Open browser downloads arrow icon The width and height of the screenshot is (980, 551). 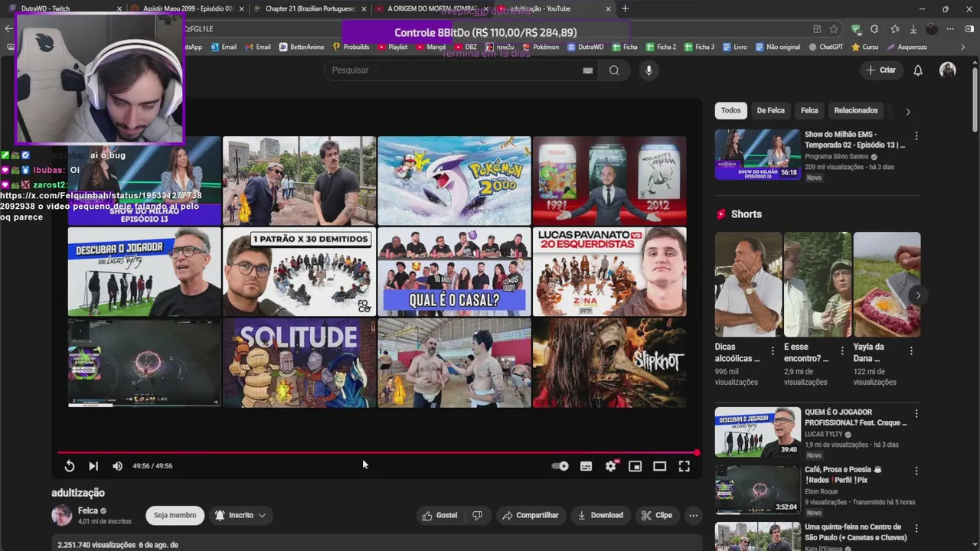(913, 29)
